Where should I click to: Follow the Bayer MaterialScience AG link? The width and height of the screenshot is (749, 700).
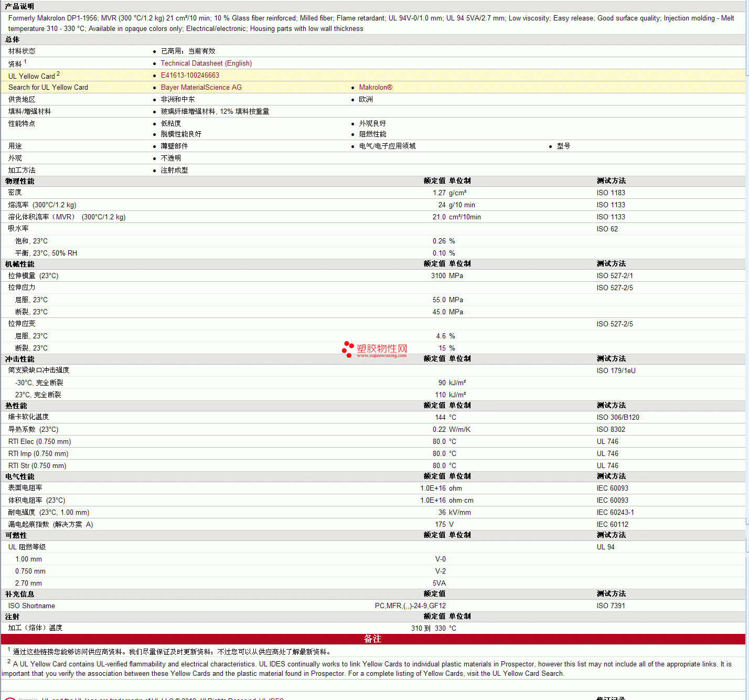pos(201,88)
